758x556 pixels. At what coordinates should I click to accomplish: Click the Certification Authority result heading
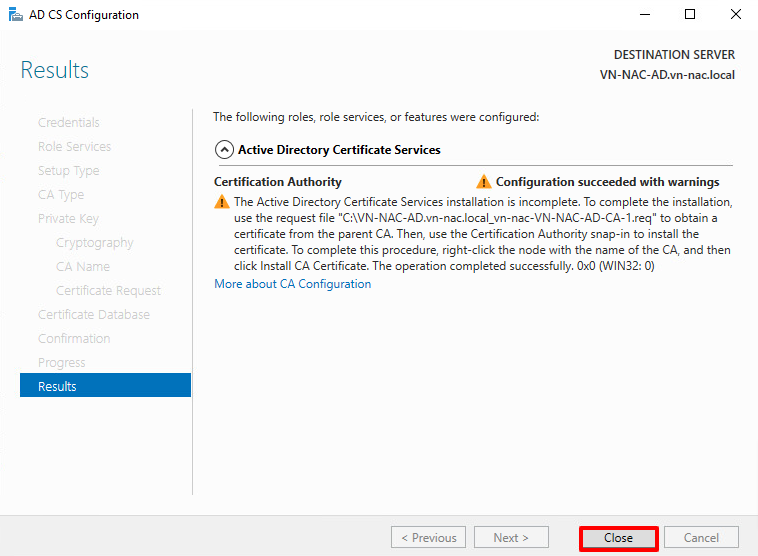(278, 182)
